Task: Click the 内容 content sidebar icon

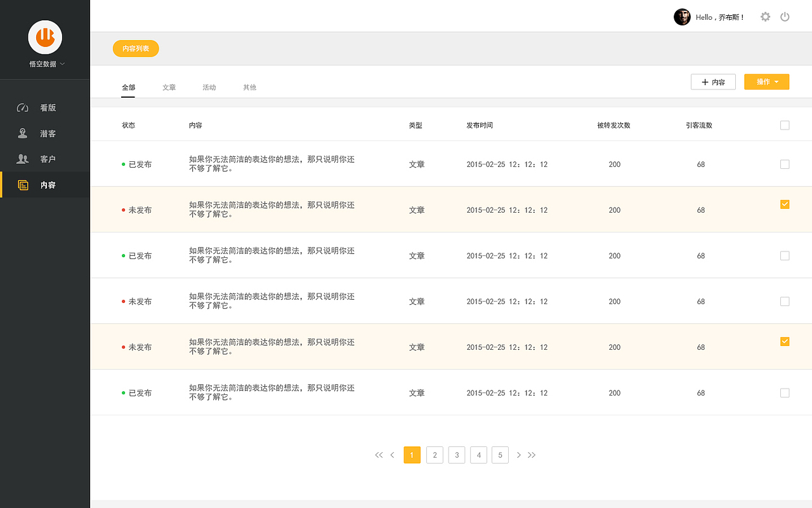Action: coord(23,185)
